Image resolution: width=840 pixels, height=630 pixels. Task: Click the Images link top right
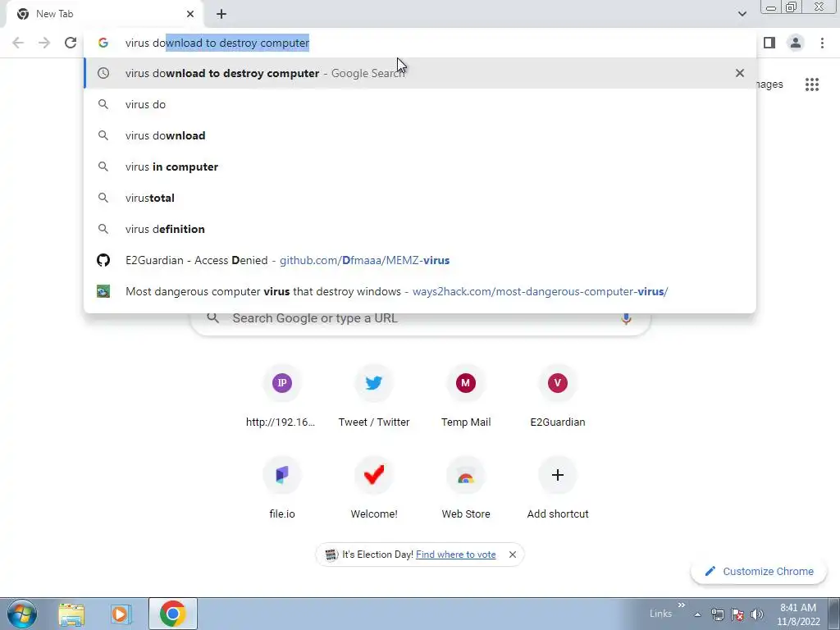pos(769,84)
